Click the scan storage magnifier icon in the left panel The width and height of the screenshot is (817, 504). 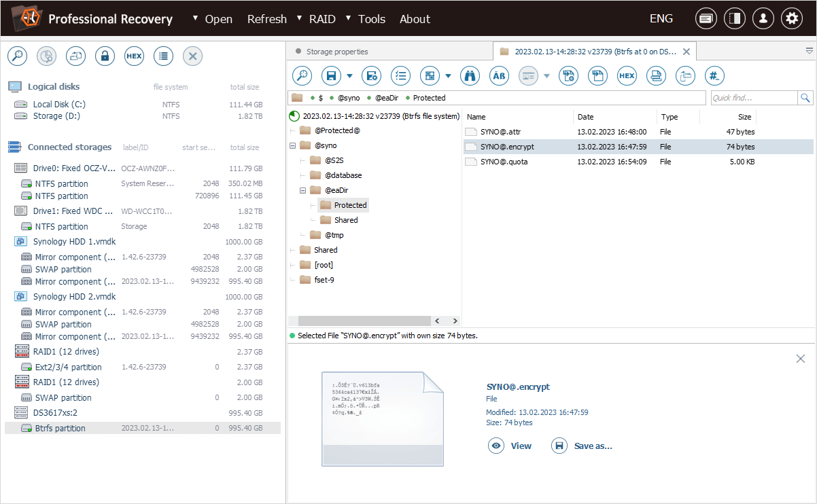click(x=17, y=56)
